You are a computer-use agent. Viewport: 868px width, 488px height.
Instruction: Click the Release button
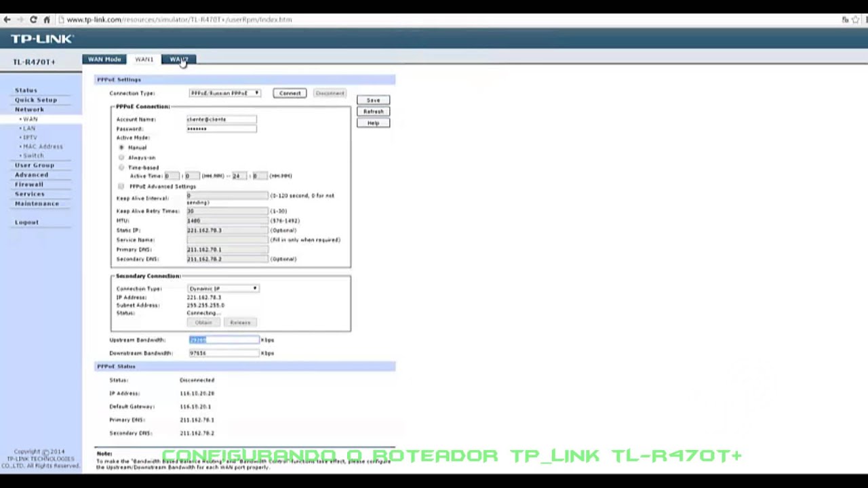[240, 323]
